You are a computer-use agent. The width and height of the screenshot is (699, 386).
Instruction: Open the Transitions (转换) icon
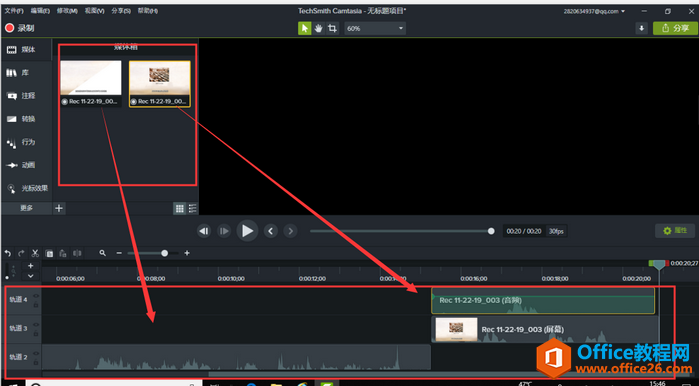[x=12, y=119]
